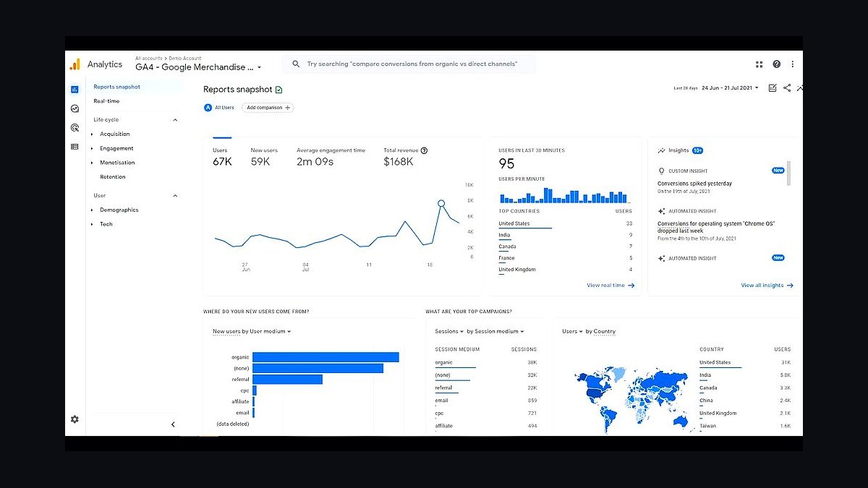Image resolution: width=868 pixels, height=488 pixels.
Task: Click the Total revenue help icon
Action: tap(424, 150)
